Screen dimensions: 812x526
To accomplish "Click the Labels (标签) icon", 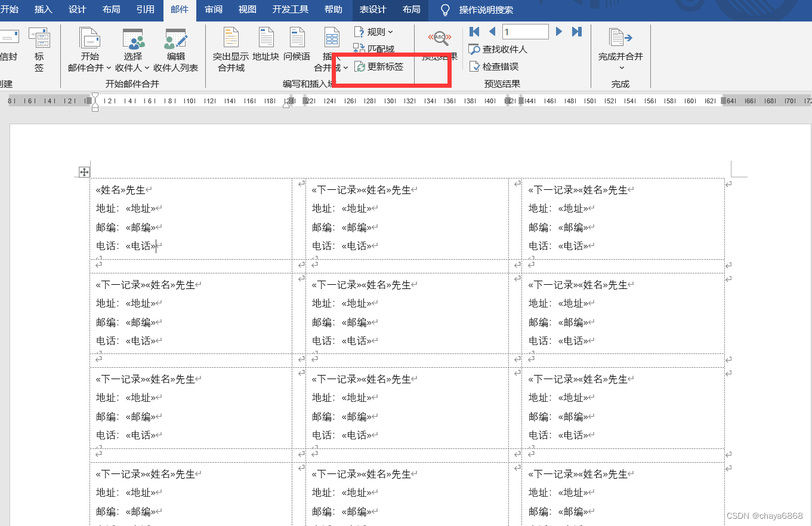I will pyautogui.click(x=39, y=51).
